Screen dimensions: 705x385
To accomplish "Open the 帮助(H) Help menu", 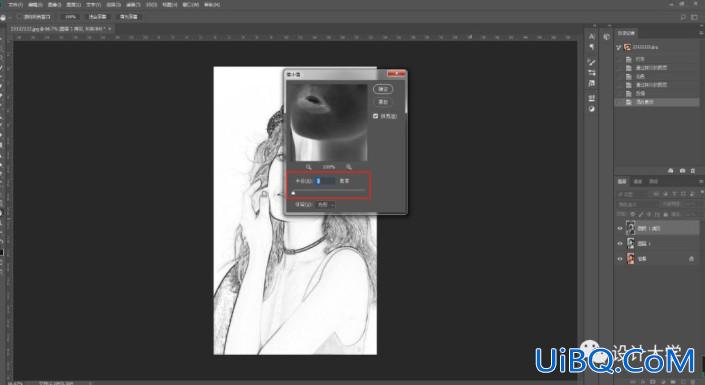I will coord(212,5).
